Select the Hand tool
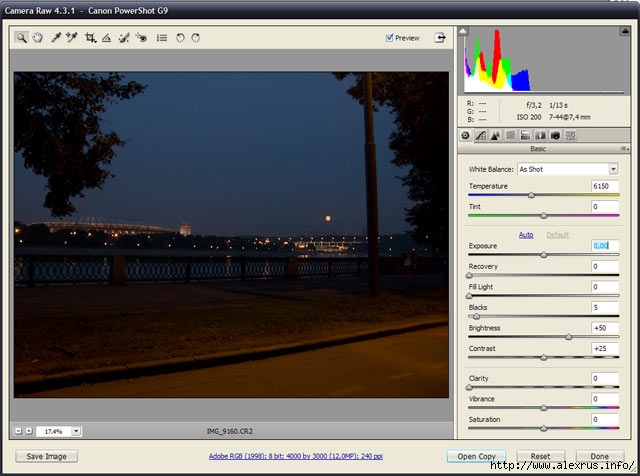640x476 pixels. 38,38
